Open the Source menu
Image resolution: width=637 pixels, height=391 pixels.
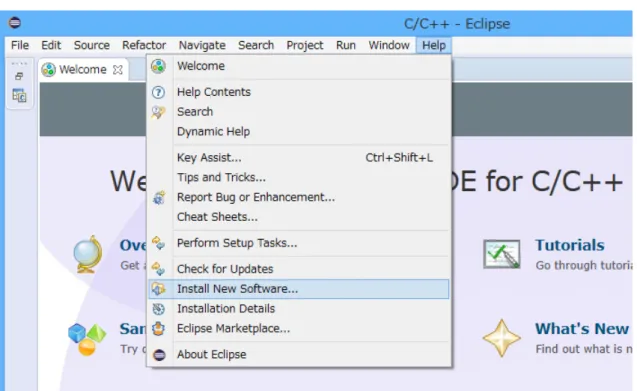click(92, 45)
